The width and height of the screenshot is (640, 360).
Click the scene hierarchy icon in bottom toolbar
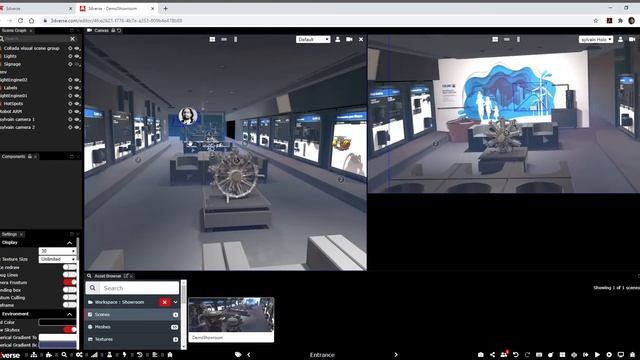pos(34,355)
